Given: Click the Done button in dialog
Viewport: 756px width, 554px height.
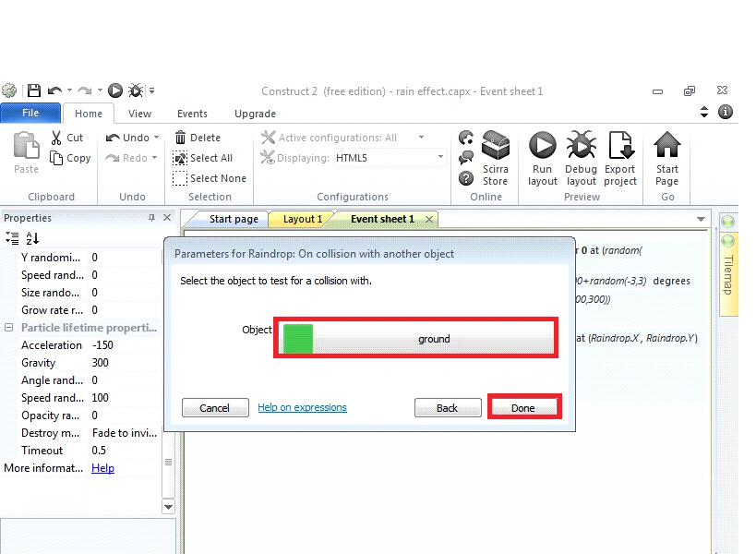Looking at the screenshot, I should click(523, 408).
